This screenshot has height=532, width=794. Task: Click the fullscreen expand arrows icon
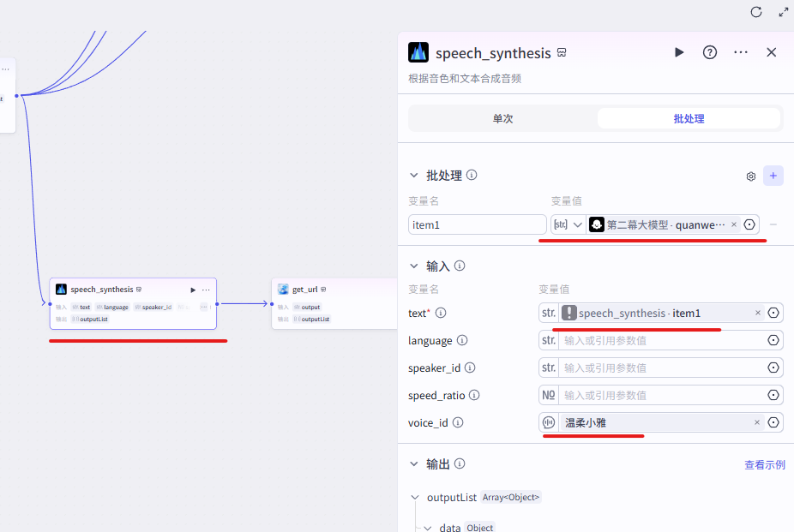pyautogui.click(x=784, y=12)
